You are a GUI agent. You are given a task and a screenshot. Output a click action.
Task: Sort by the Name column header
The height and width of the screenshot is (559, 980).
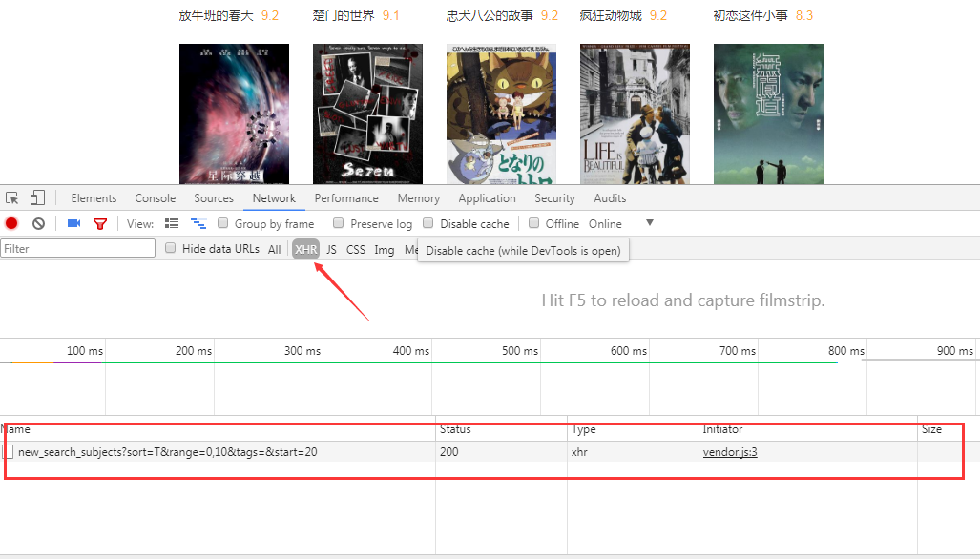point(218,429)
